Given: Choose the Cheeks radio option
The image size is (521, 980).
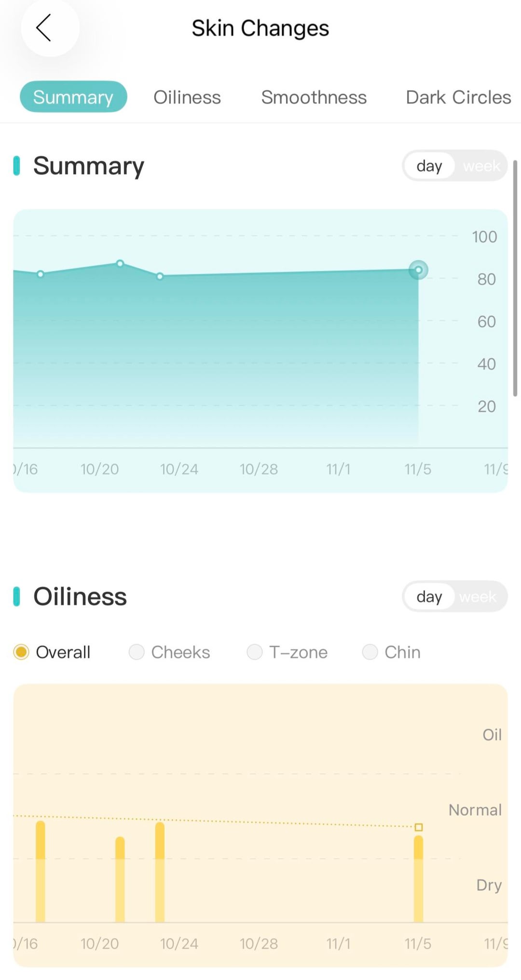Looking at the screenshot, I should (137, 652).
